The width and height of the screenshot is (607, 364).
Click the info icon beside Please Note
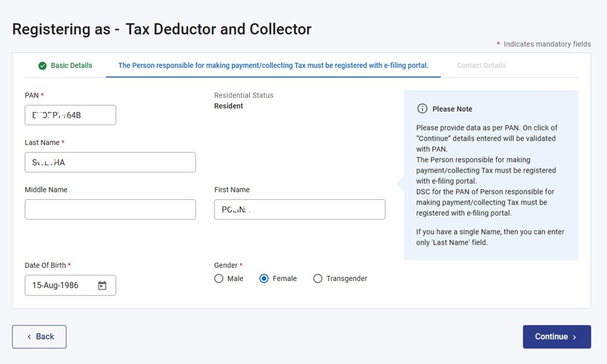coord(423,109)
